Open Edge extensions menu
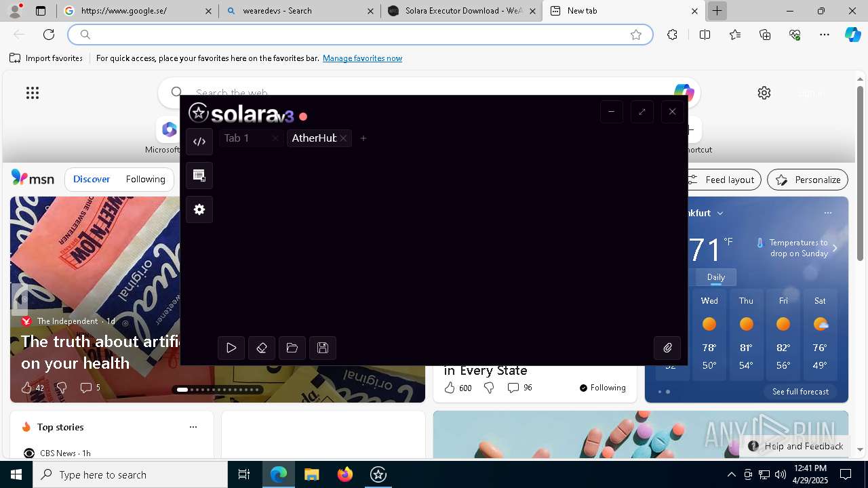 click(x=672, y=35)
